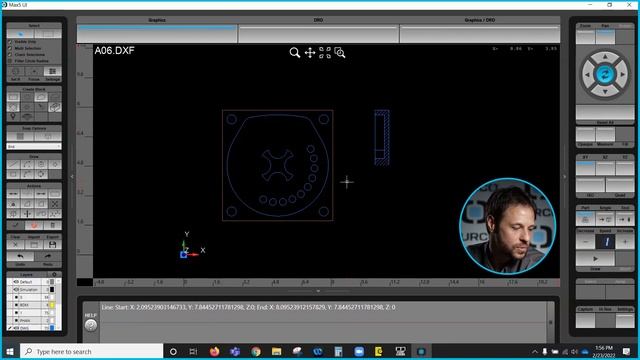This screenshot has height=360, width=640.
Task: Click the left arrow on the navigation pad
Action: tap(587, 75)
